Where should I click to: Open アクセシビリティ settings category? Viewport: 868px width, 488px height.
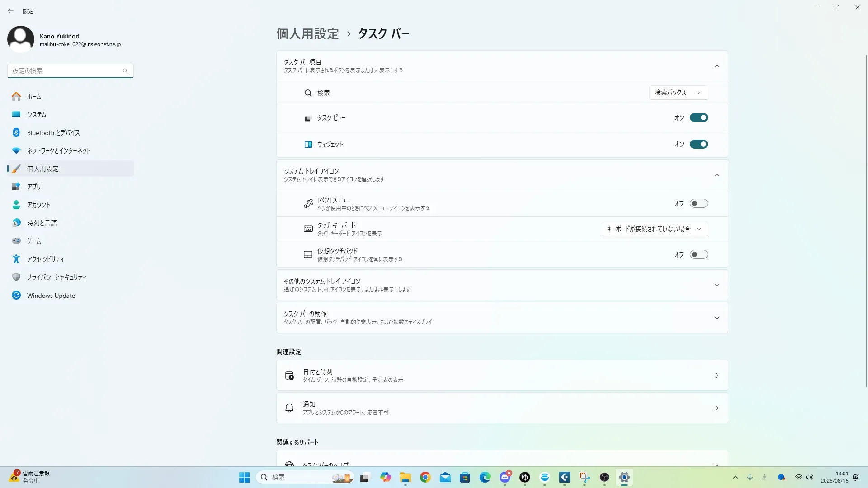pos(45,259)
